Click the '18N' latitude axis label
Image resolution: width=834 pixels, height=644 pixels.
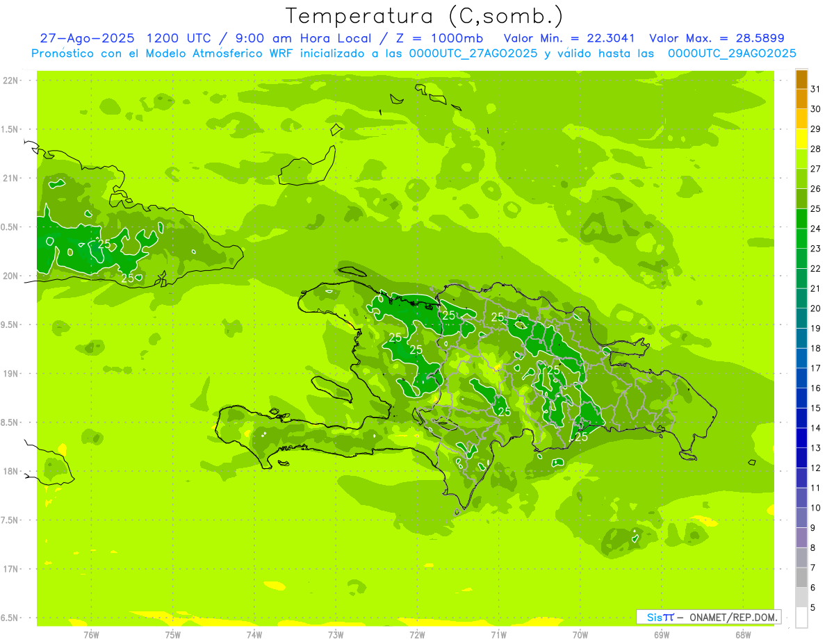[11, 471]
